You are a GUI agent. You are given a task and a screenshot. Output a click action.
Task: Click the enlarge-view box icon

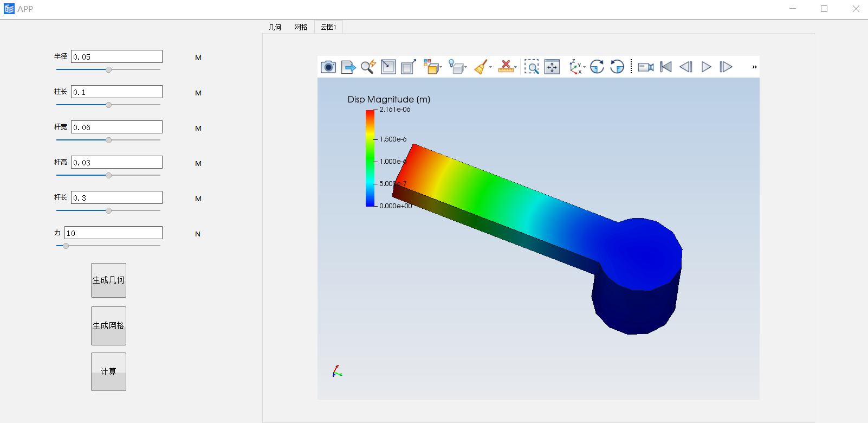409,67
